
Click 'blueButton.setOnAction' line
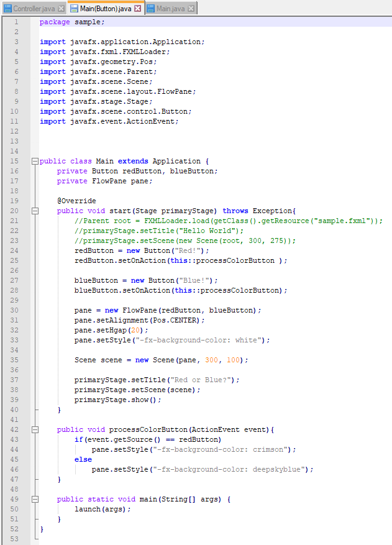pyautogui.click(x=181, y=291)
